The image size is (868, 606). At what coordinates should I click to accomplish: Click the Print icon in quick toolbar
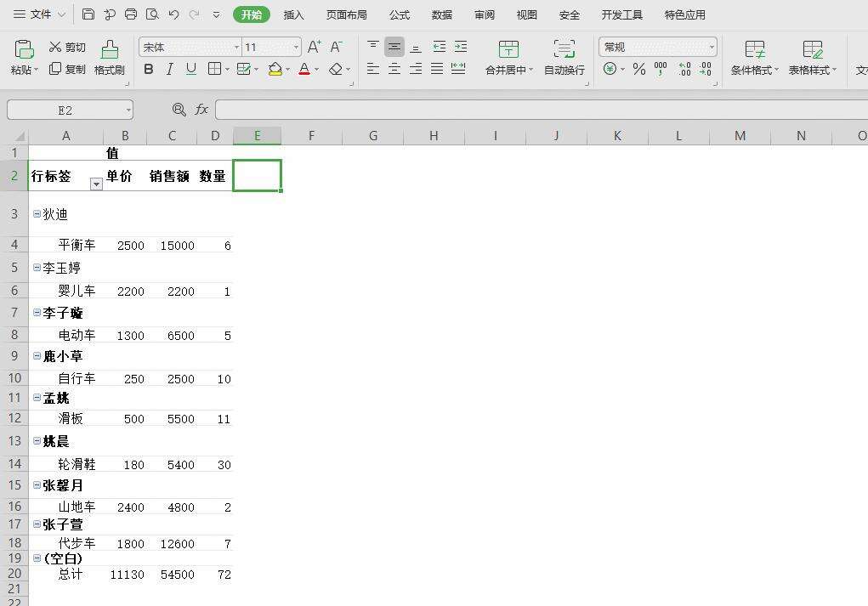(131, 14)
